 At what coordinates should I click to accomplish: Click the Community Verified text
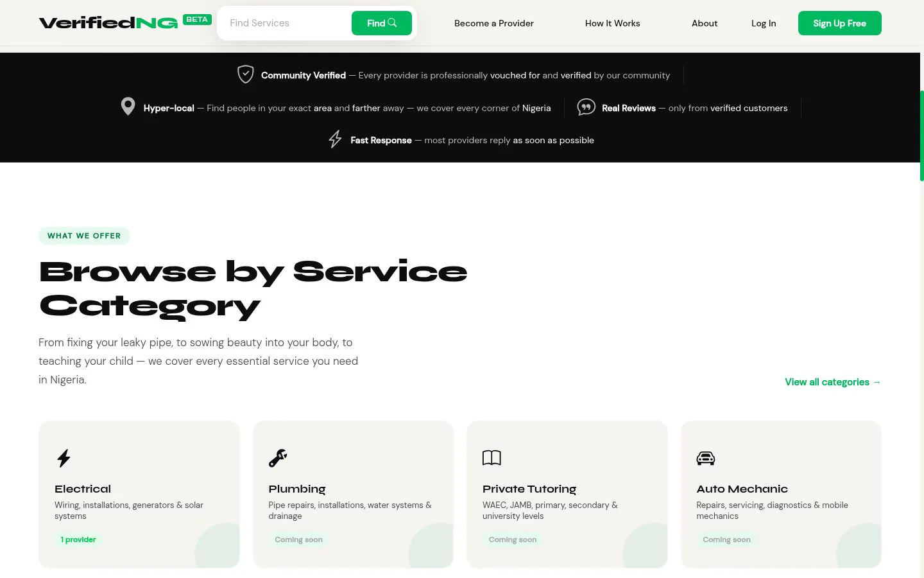pyautogui.click(x=304, y=75)
